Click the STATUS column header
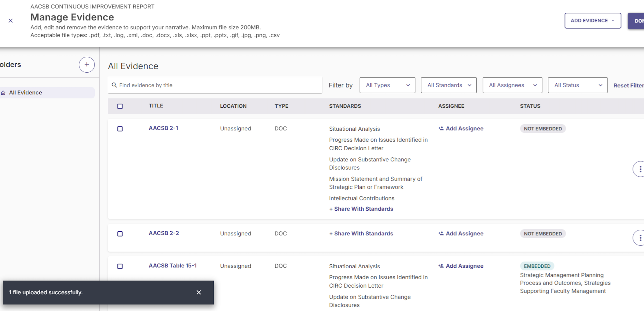Image resolution: width=644 pixels, height=311 pixels. pos(530,106)
